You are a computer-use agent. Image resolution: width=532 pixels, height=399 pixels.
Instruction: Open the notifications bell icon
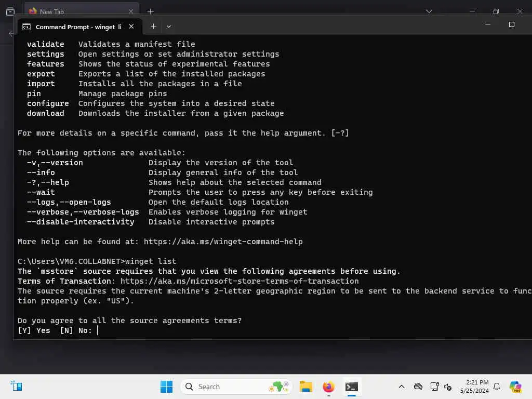(x=497, y=387)
